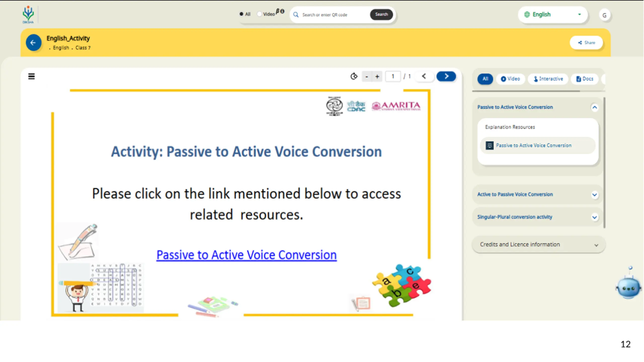
Task: Click the info icon beside Video beta
Action: (x=282, y=11)
